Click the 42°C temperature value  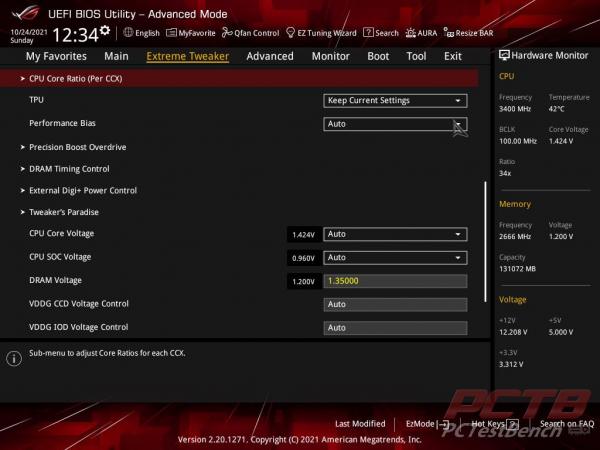coord(556,109)
